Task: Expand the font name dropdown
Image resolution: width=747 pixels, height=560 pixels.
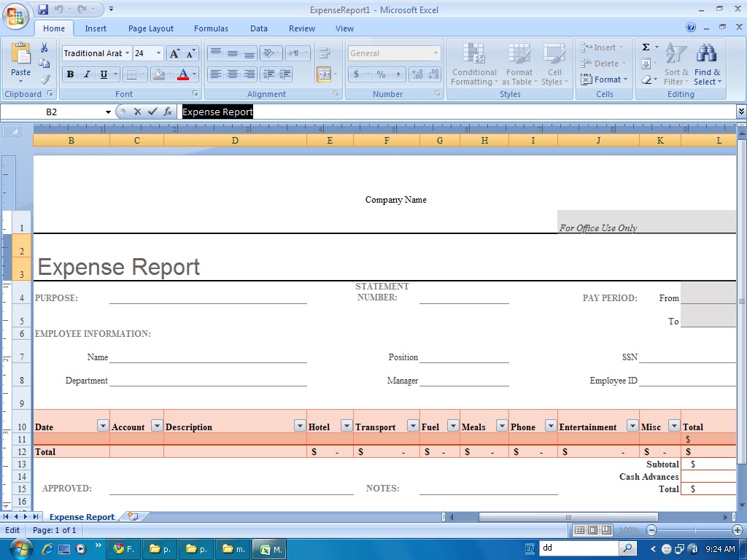Action: [x=127, y=53]
